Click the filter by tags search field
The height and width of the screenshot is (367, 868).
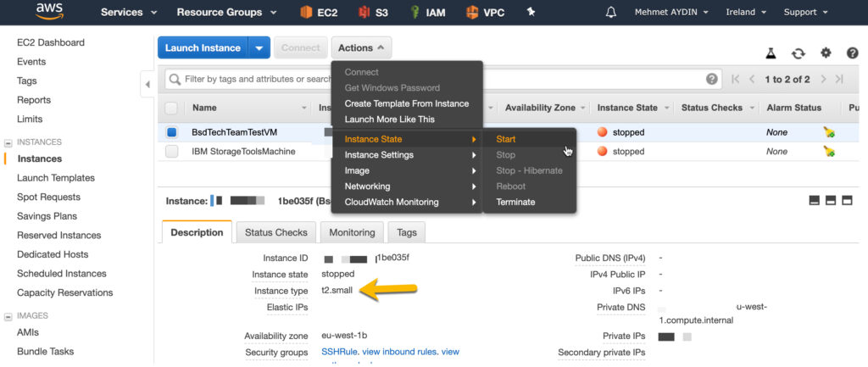click(442, 79)
